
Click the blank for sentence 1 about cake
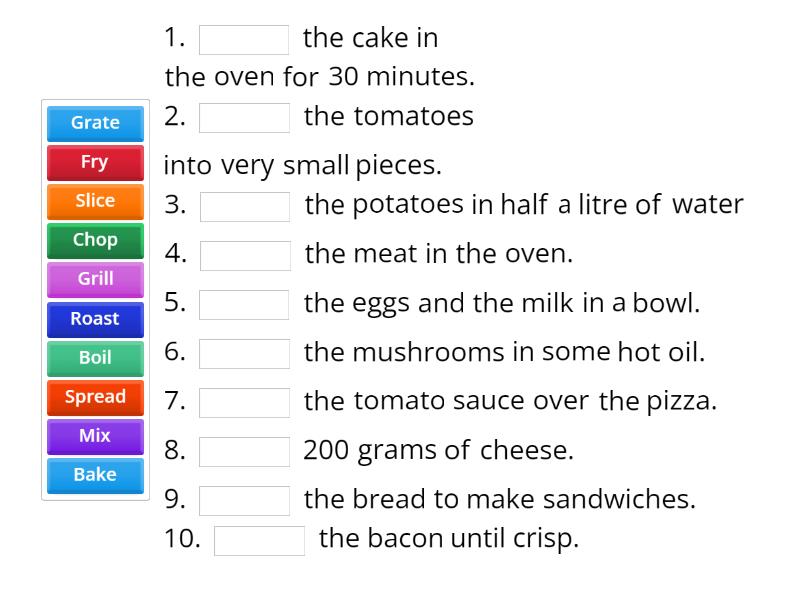[244, 40]
